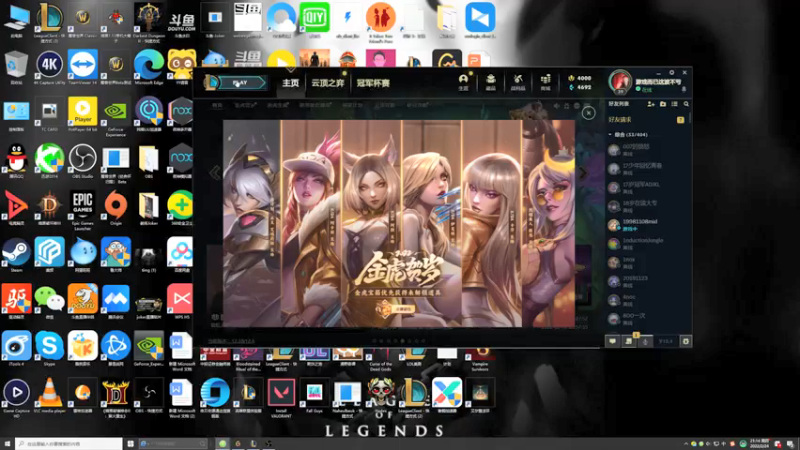Image resolution: width=800 pixels, height=450 pixels.
Task: Switch to the 主页 home tab
Action: tap(290, 83)
